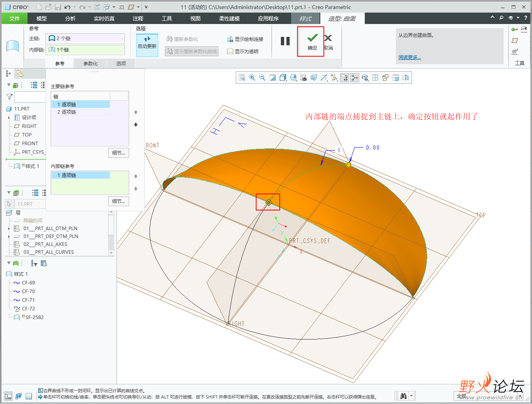Click the Regenerate icon in quick access toolbar
Viewport: 532px width, 404px height.
pyautogui.click(x=97, y=7)
